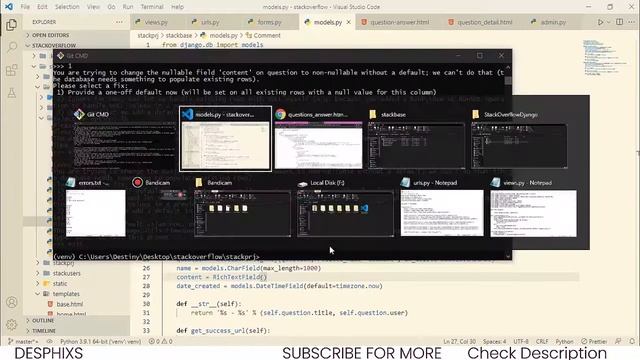Click the models.py breadcrumb

[223, 36]
